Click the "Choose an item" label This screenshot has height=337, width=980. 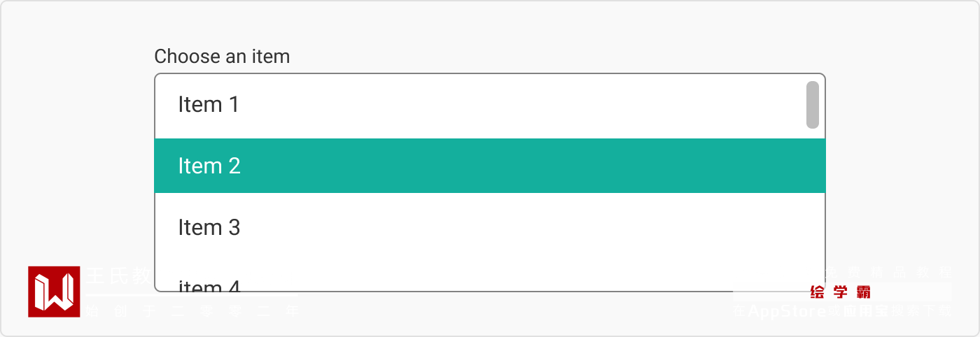click(x=222, y=56)
